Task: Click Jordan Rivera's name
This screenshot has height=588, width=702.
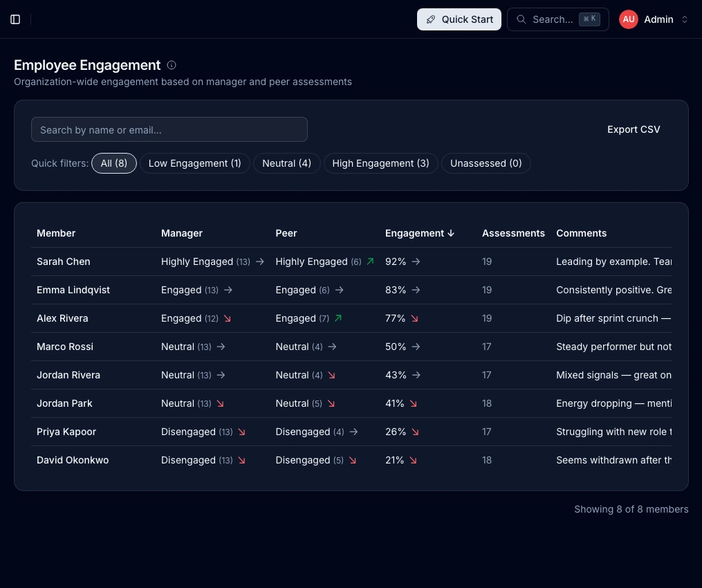Action: click(68, 375)
